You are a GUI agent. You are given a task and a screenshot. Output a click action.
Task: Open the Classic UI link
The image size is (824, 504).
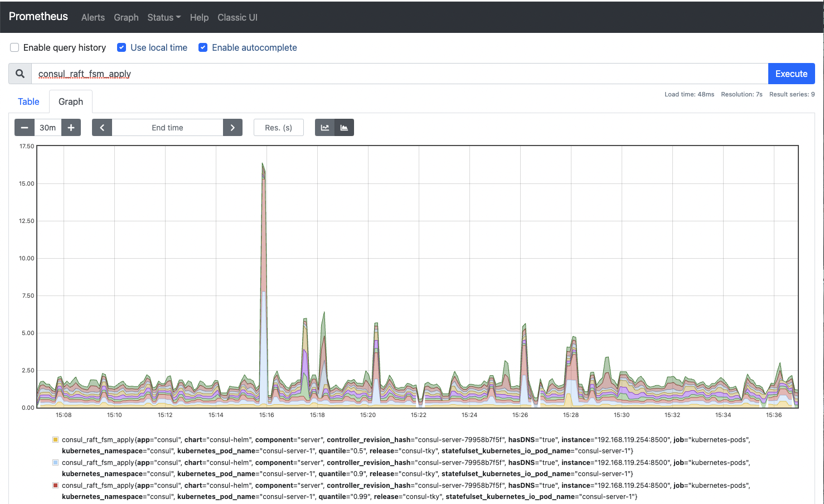(237, 17)
